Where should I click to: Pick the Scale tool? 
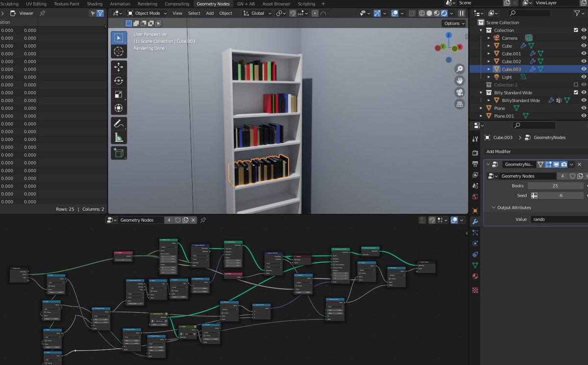tap(119, 94)
